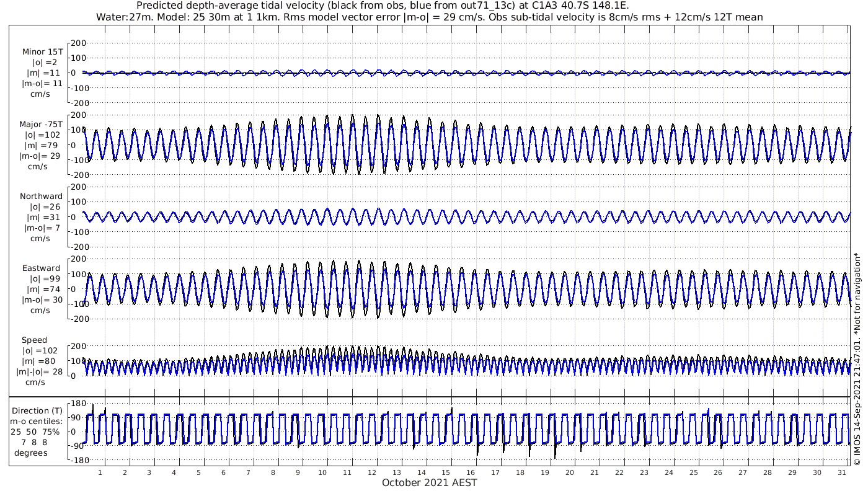Click day "22" on the date axis
Viewport: 868px width, 496px height.
(x=619, y=472)
